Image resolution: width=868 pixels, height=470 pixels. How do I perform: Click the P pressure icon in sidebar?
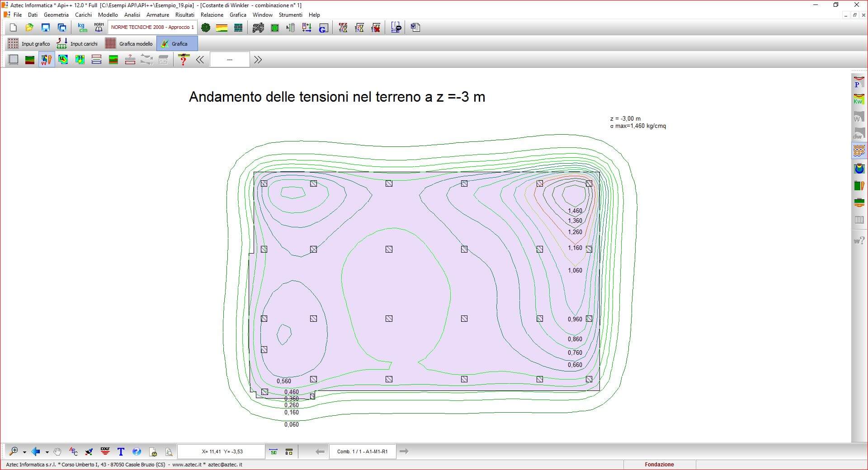[x=859, y=82]
